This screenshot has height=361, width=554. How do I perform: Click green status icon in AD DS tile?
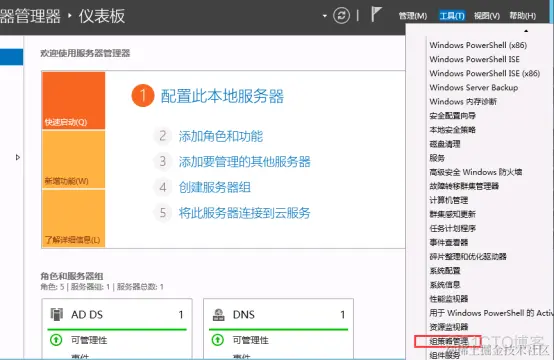coord(56,340)
